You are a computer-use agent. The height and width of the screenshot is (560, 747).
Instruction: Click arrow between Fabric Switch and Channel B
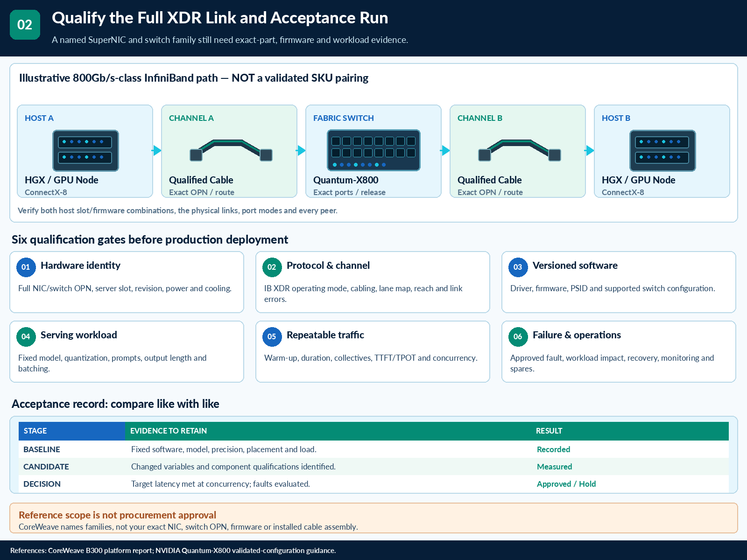pos(445,150)
